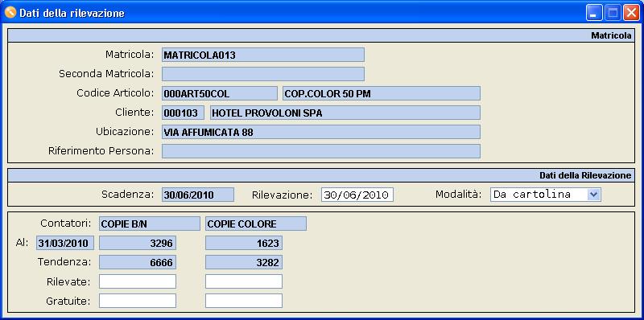Click the Tendenza B/N value 6666

138,262
